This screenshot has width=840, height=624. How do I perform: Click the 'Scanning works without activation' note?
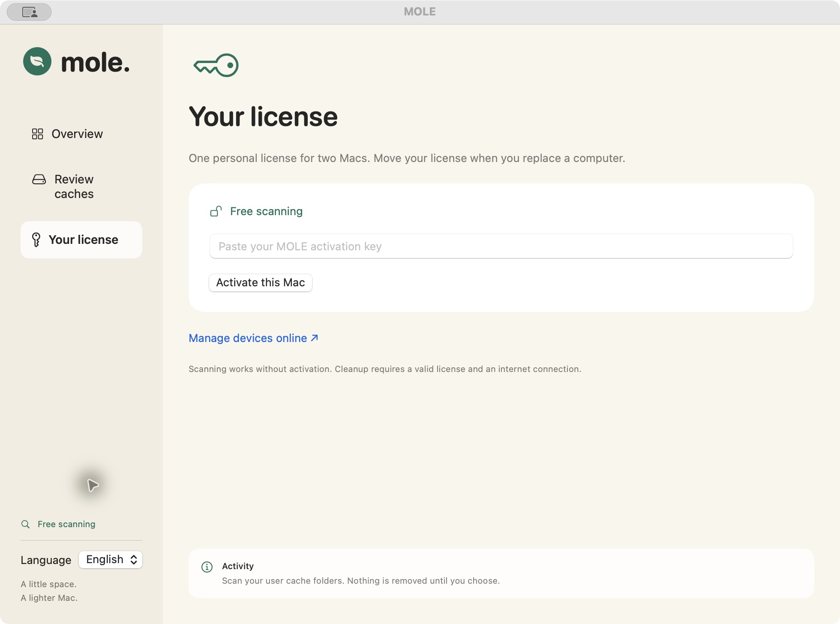click(x=385, y=369)
